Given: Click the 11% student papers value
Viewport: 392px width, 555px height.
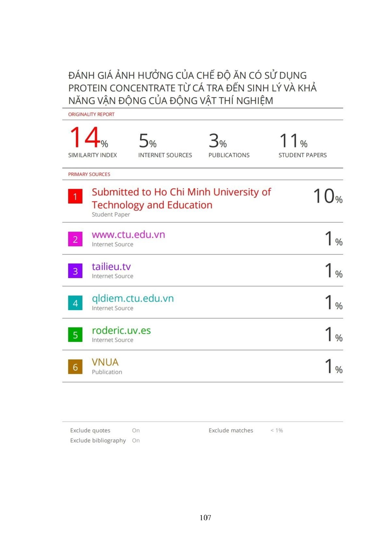Looking at the screenshot, I should pos(293,141).
